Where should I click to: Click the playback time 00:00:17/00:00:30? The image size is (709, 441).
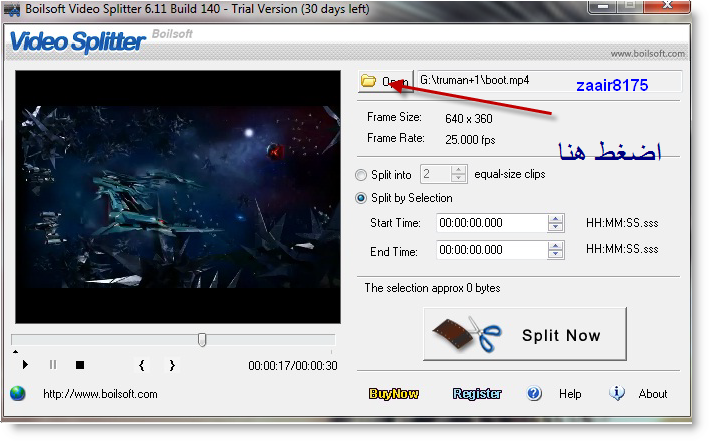[293, 365]
